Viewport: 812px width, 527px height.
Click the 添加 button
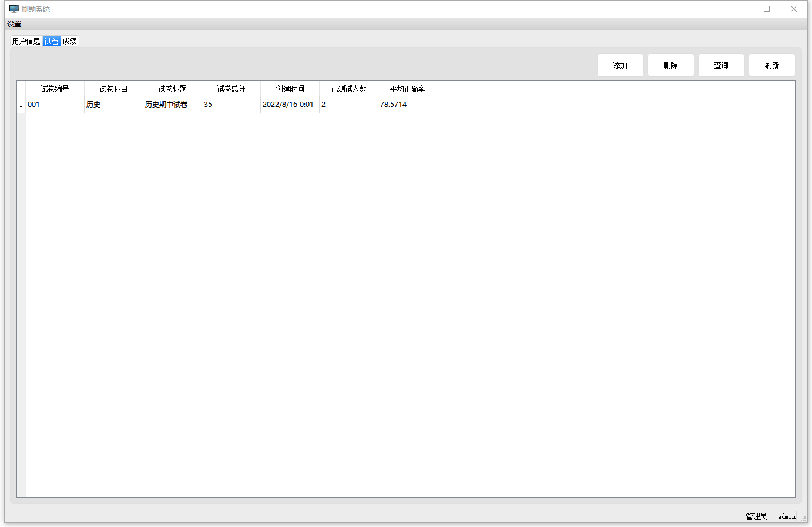pos(620,65)
